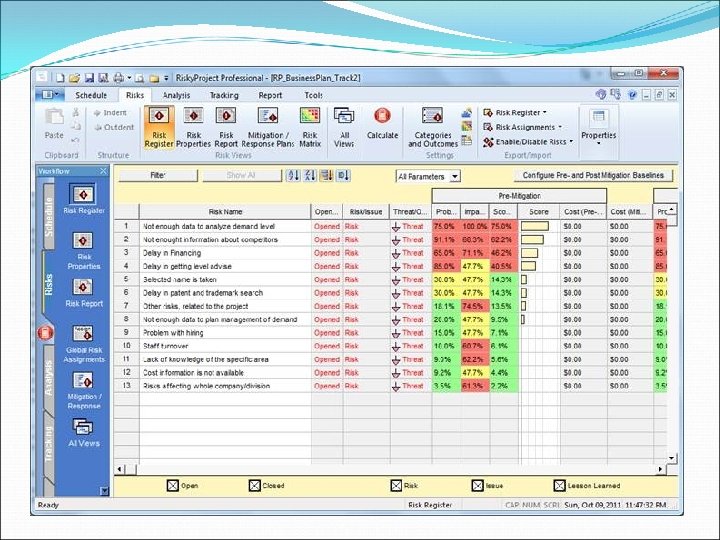Screen dimensions: 720x540
Task: Click the vertical scrollbar down arrow
Action: point(672,458)
